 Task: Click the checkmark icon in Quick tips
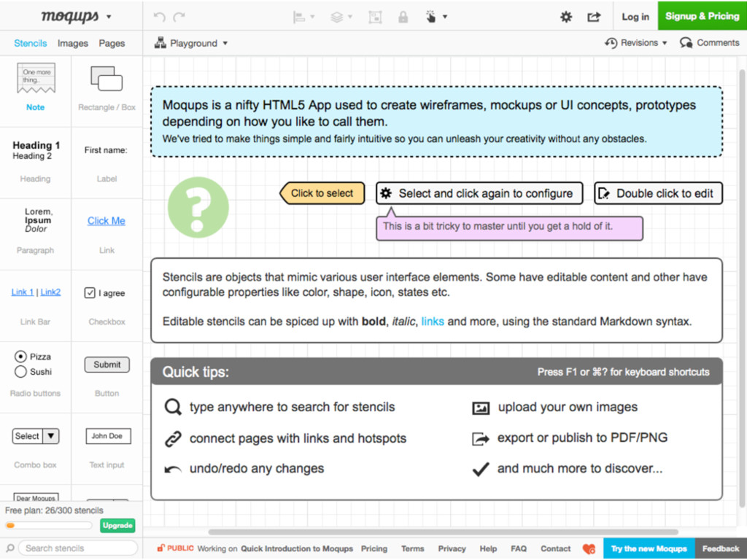pos(481,469)
